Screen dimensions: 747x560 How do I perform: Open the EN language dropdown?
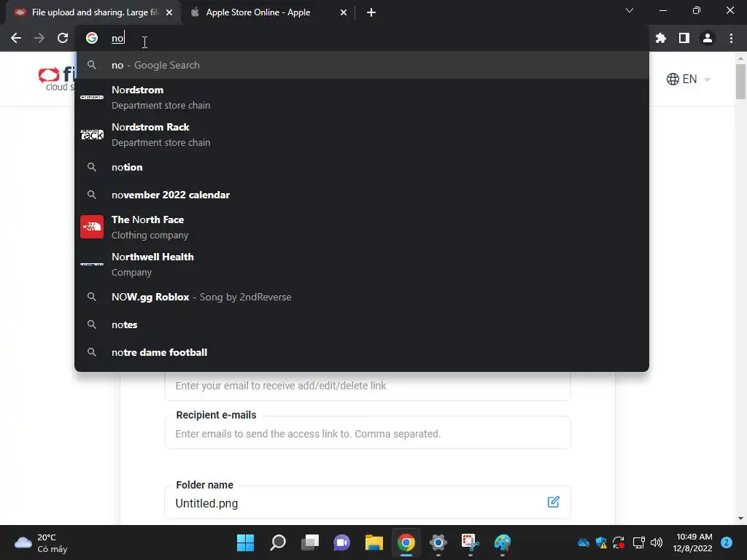click(x=689, y=79)
